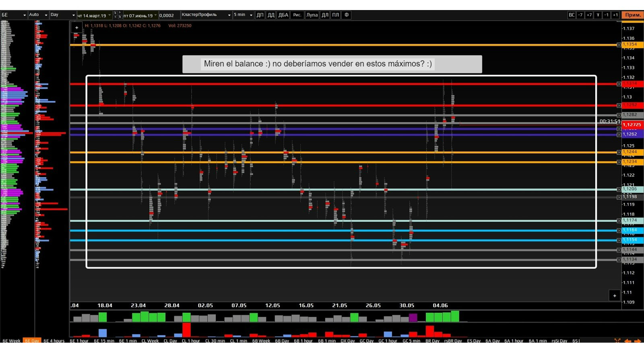Click the orange Прим. apply button
The height and width of the screenshot is (343, 644).
click(x=633, y=15)
